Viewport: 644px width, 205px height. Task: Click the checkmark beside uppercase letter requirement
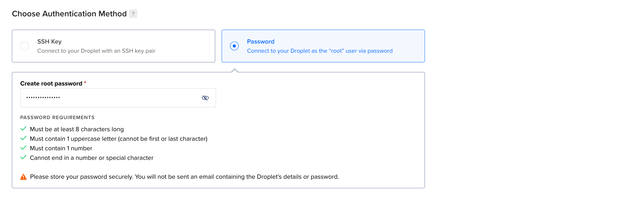click(x=23, y=138)
